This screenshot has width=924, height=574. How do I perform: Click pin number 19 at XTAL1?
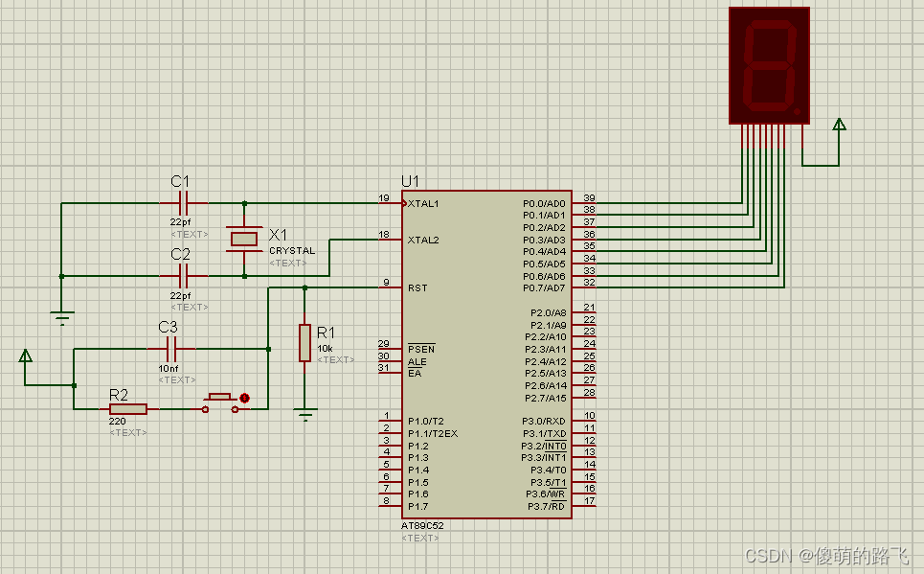pyautogui.click(x=384, y=198)
